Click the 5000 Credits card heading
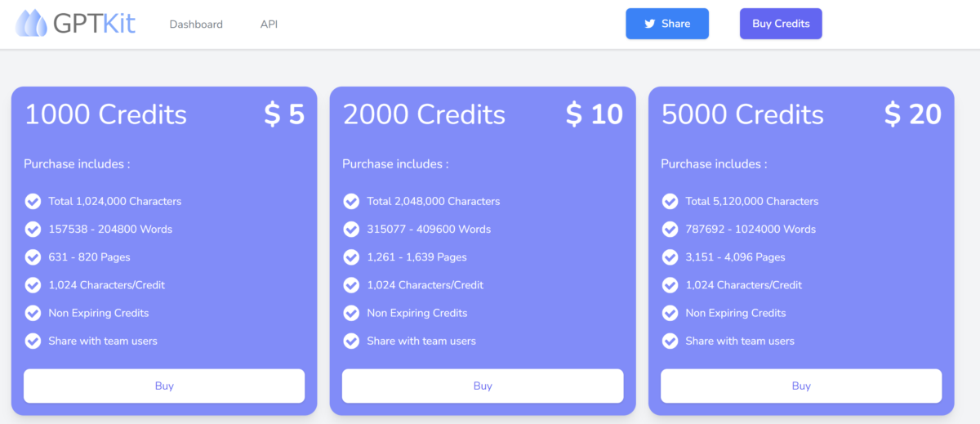 click(x=742, y=114)
